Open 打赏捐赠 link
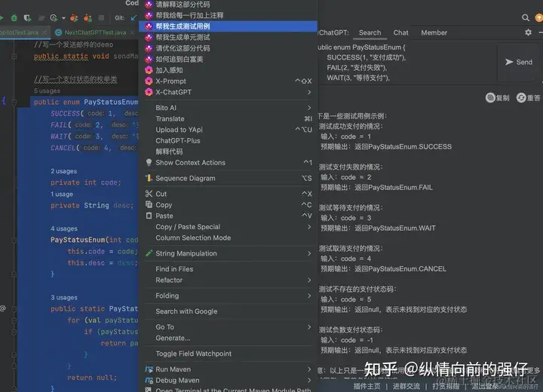Viewport: 543px width, 392px height. [x=446, y=386]
